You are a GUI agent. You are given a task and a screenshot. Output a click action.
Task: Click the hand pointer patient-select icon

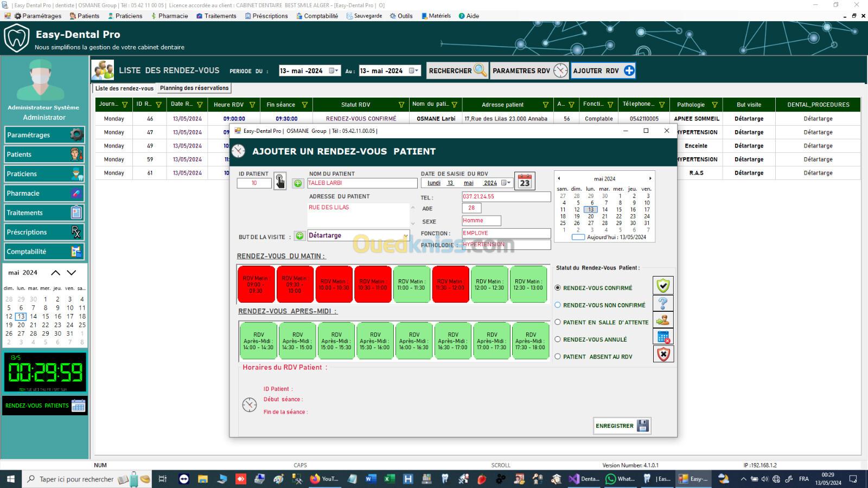click(280, 181)
